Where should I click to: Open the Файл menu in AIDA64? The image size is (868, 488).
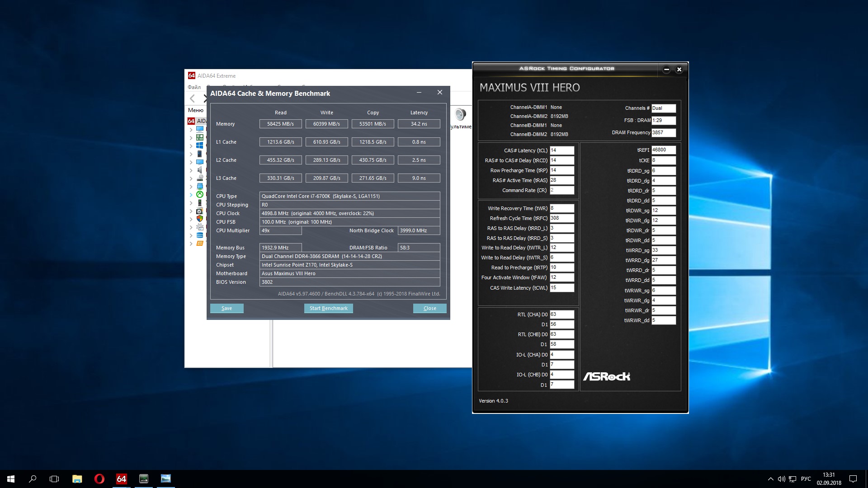[x=194, y=87]
